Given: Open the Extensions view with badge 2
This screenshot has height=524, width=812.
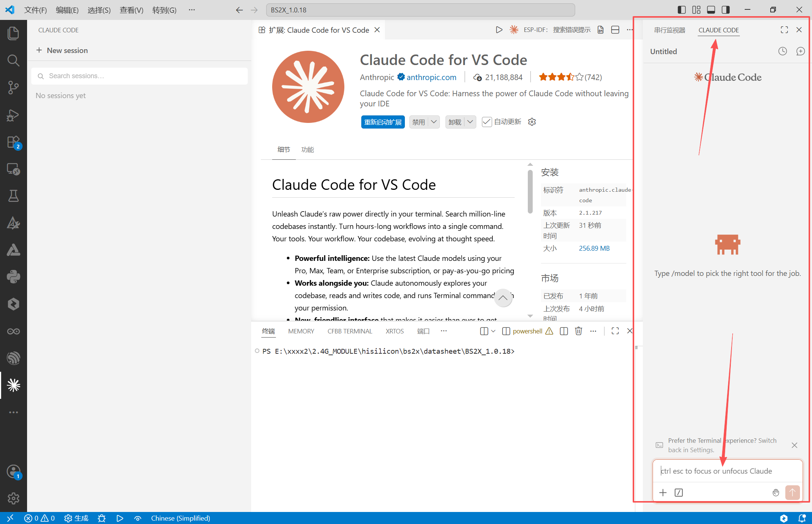Looking at the screenshot, I should 14,142.
